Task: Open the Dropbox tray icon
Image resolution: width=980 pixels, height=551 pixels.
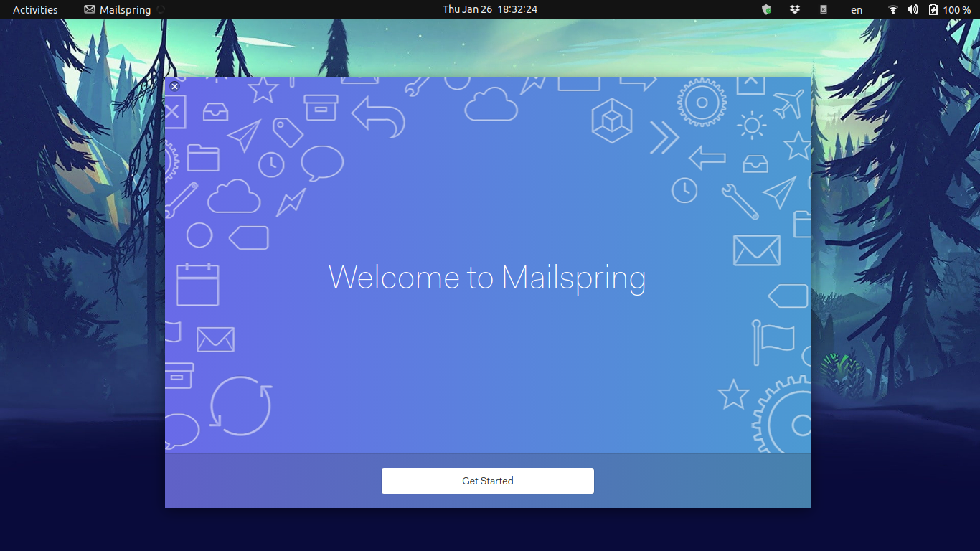Action: tap(794, 9)
